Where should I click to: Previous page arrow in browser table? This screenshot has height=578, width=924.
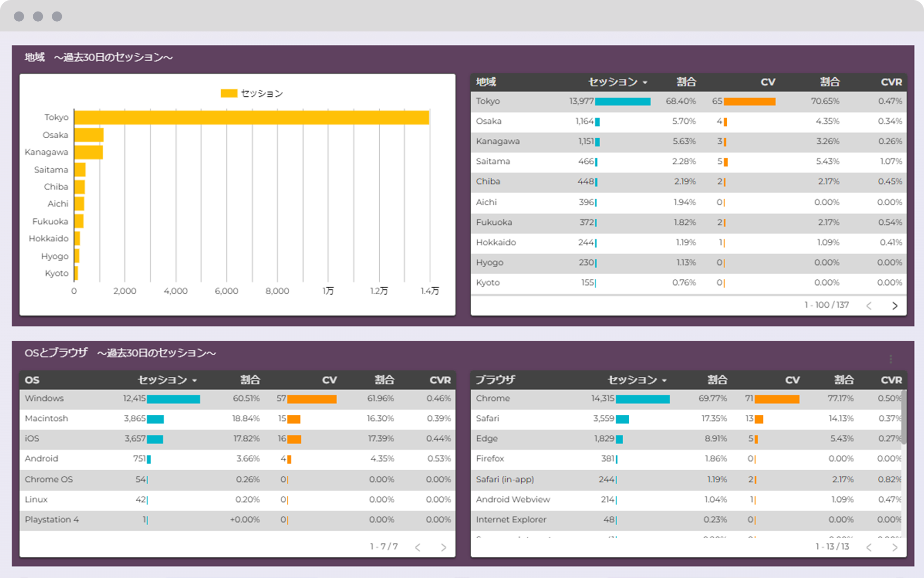point(869,547)
